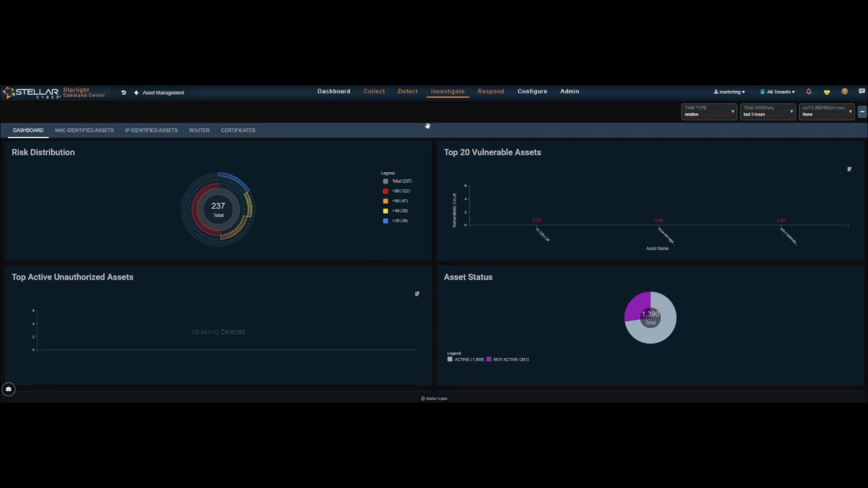The height and width of the screenshot is (488, 868).
Task: Open the Investigate menu
Action: click(x=448, y=91)
